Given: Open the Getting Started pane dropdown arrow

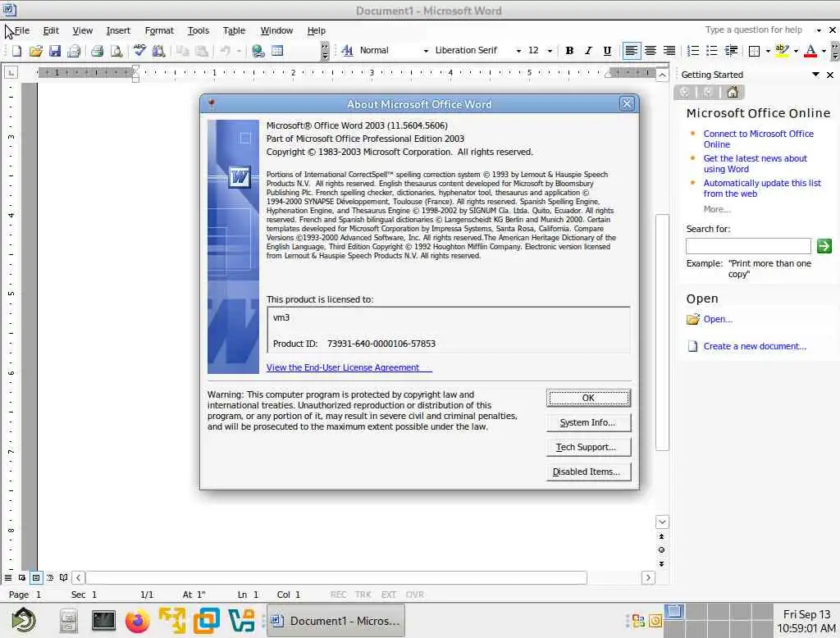Looking at the screenshot, I should (815, 75).
